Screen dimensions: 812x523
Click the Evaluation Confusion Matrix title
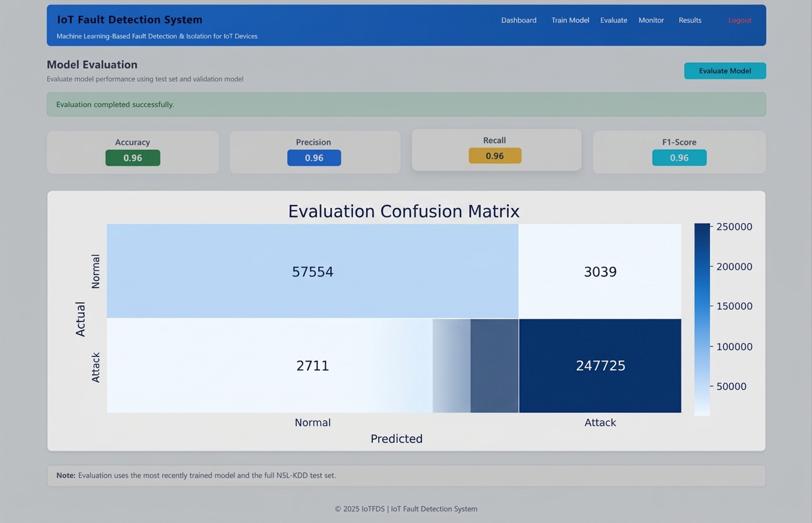[404, 211]
